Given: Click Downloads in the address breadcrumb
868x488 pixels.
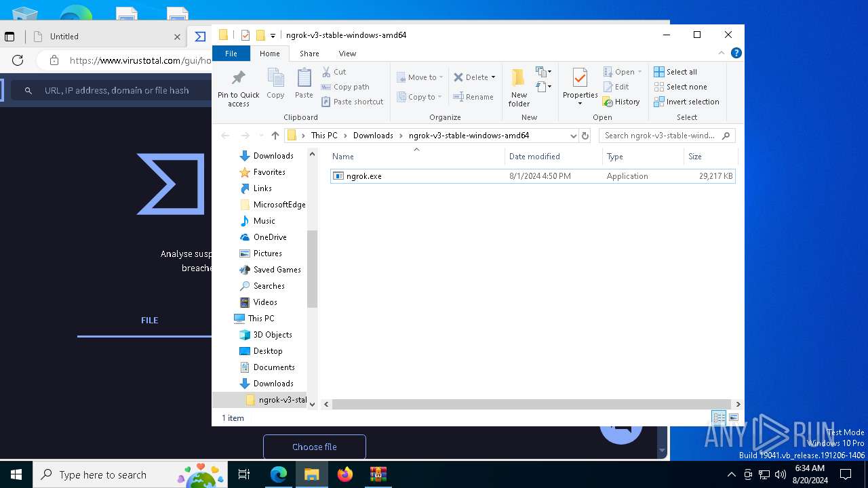Looking at the screenshot, I should pos(373,136).
